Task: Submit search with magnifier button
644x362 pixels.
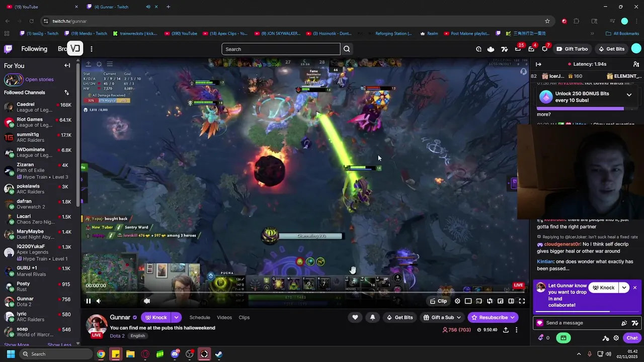Action: tap(347, 49)
